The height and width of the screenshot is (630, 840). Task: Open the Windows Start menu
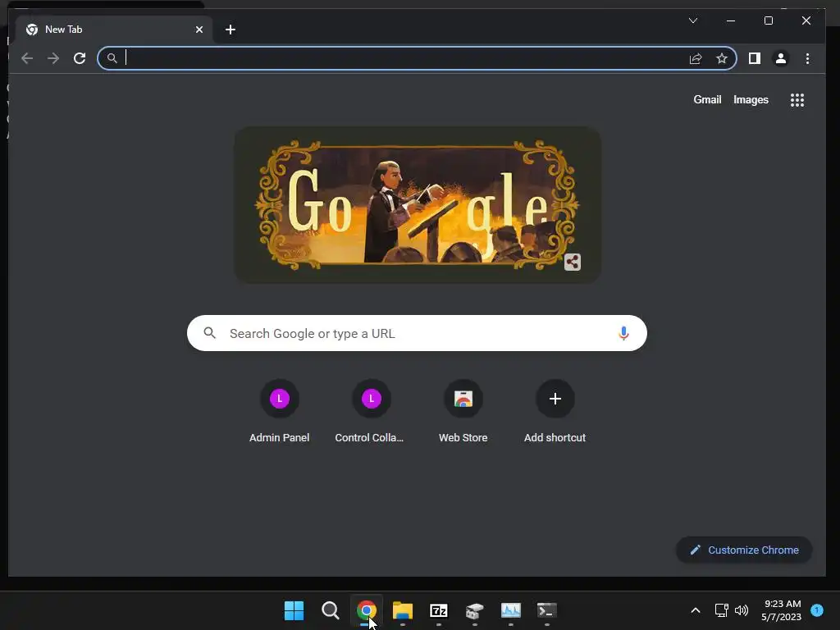click(294, 610)
